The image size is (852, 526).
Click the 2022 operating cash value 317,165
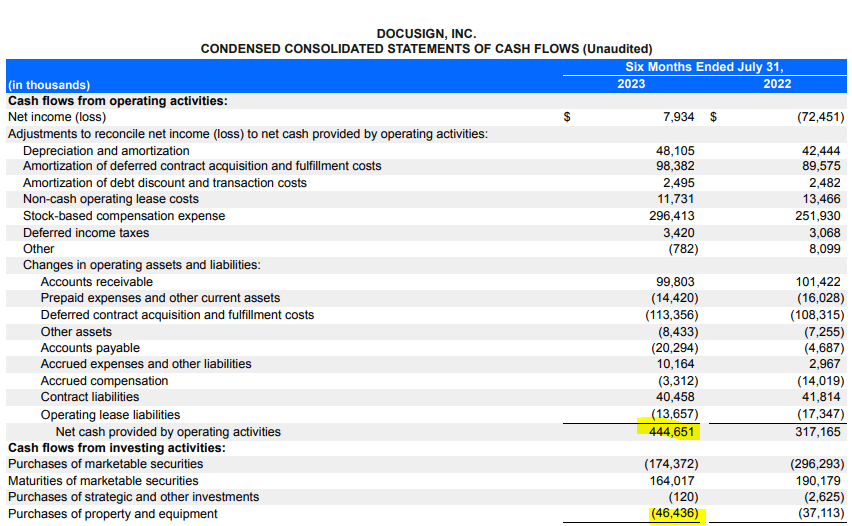(819, 431)
